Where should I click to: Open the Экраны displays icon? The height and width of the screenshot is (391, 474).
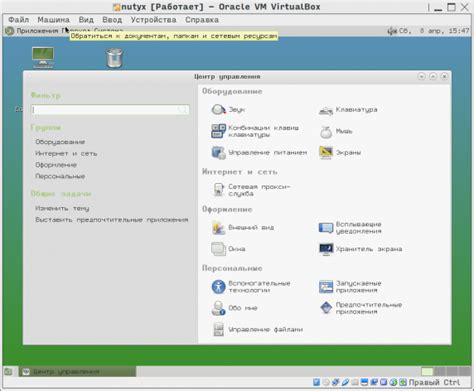(326, 153)
